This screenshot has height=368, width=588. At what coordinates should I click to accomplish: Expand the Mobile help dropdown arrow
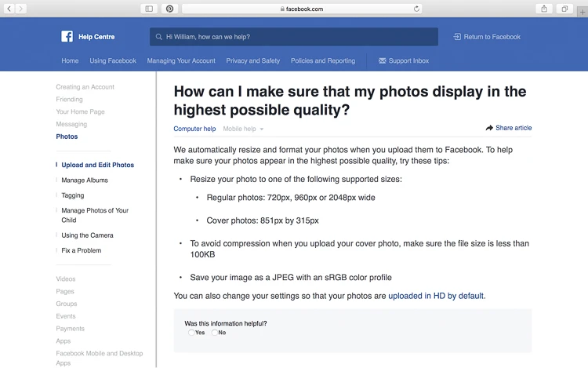pos(262,129)
